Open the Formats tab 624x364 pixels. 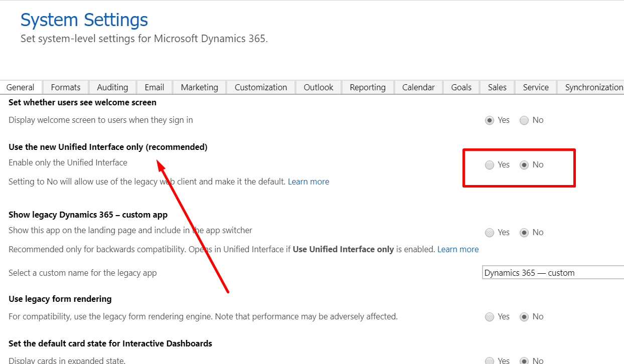click(x=66, y=87)
